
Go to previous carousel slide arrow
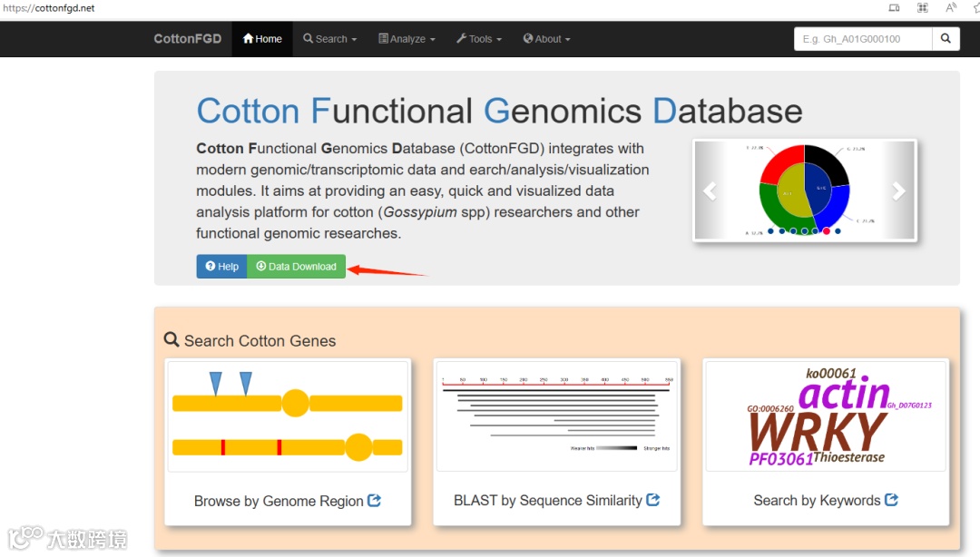point(710,191)
